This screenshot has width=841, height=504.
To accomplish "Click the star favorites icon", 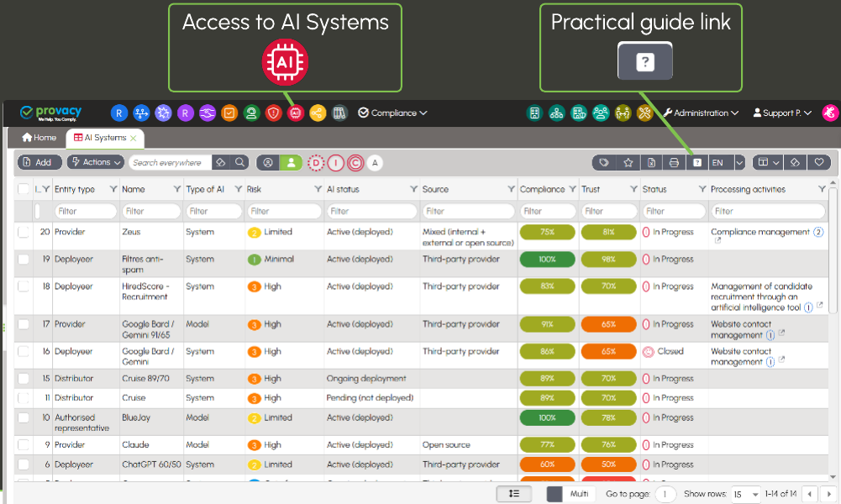I will point(628,162).
